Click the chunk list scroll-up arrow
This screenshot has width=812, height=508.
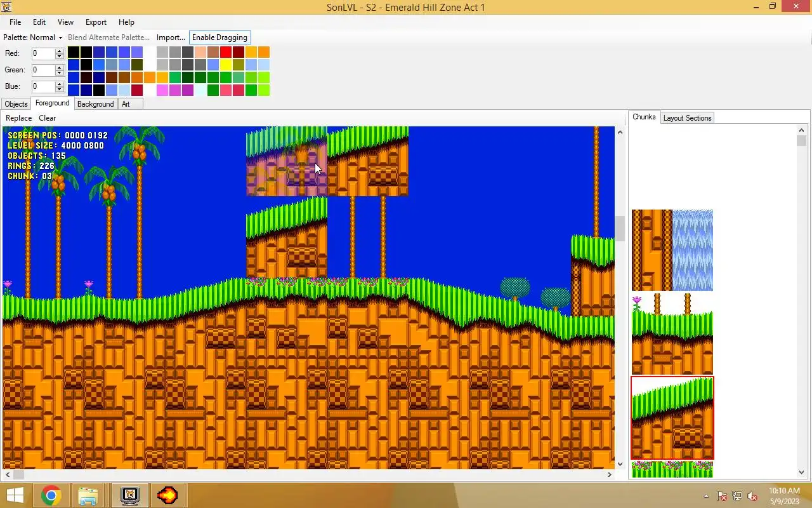(802, 130)
